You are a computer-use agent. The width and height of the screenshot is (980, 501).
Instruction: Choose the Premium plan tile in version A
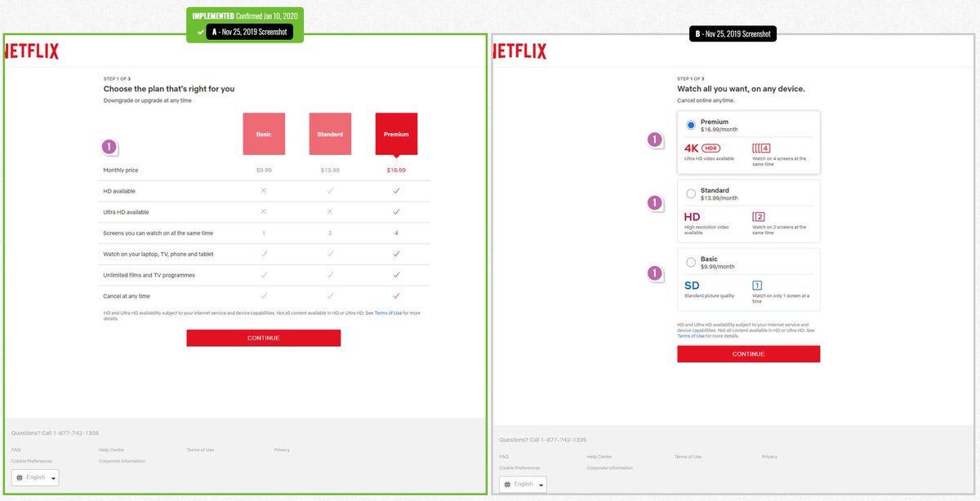pyautogui.click(x=396, y=134)
